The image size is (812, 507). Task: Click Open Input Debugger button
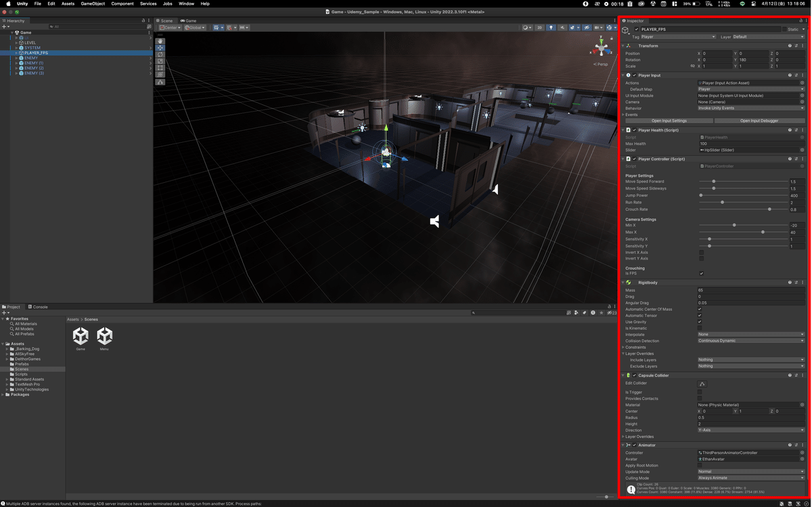pos(759,120)
